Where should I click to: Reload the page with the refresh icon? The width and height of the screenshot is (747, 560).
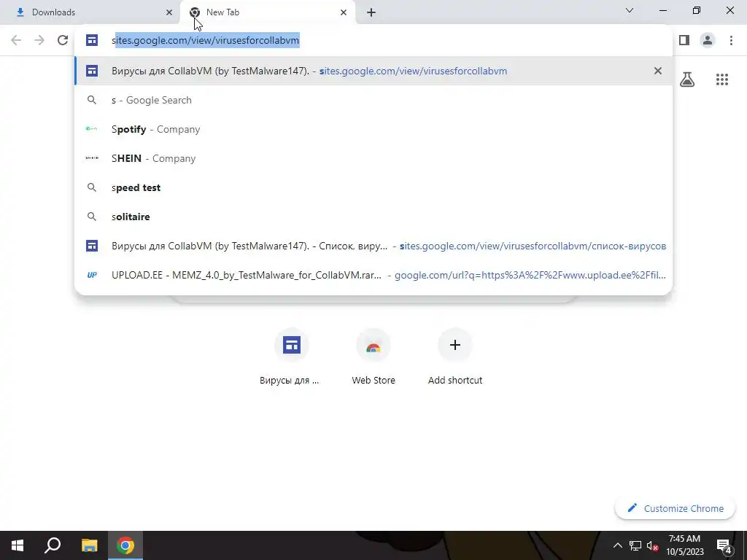tap(63, 40)
